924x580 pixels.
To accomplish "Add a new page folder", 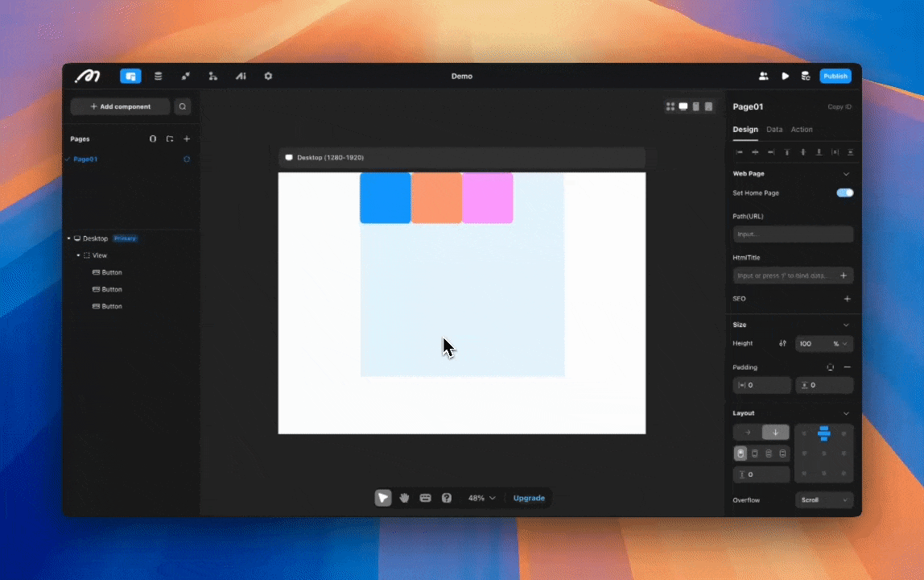I will pos(170,139).
